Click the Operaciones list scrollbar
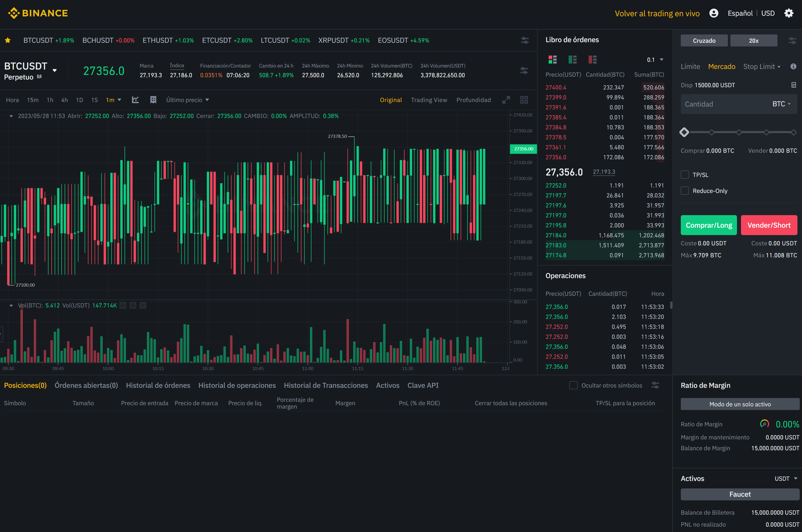Image resolution: width=802 pixels, height=532 pixels. tap(671, 305)
